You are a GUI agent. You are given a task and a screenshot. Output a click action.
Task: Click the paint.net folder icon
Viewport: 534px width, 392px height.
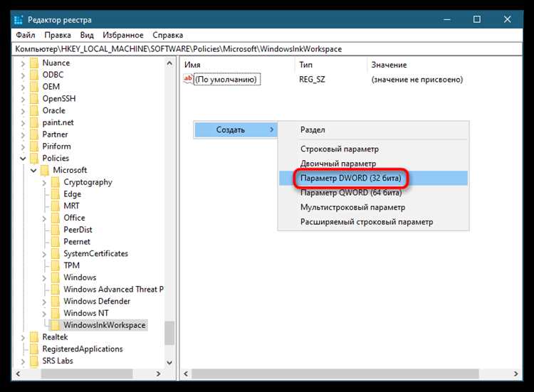tap(34, 122)
